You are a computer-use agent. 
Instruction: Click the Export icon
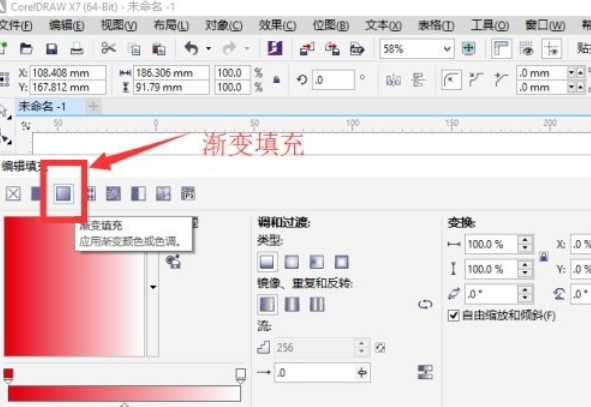point(332,49)
